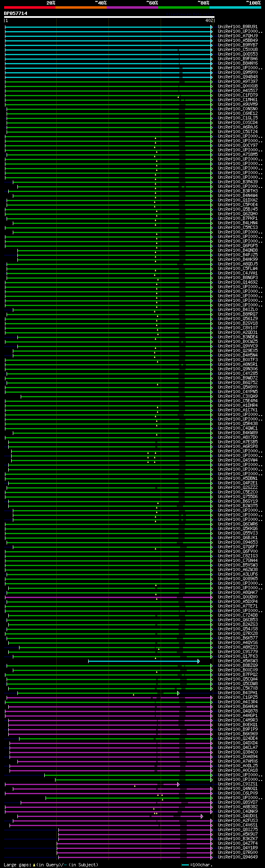Click label UniRef100_A7S8M5
The height and width of the screenshot is (868, 265).
[x=238, y=155]
